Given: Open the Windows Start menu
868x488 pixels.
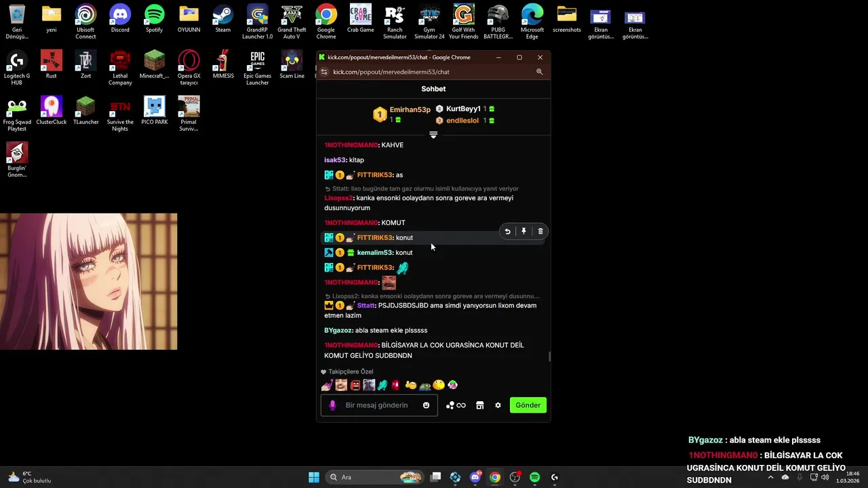Looking at the screenshot, I should click(314, 477).
